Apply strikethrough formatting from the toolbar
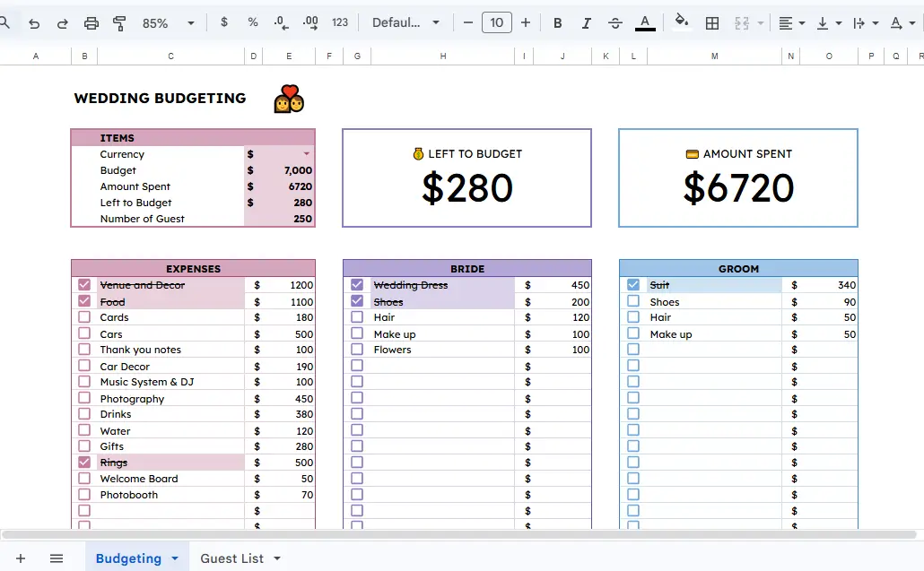The image size is (924, 571). [x=615, y=22]
